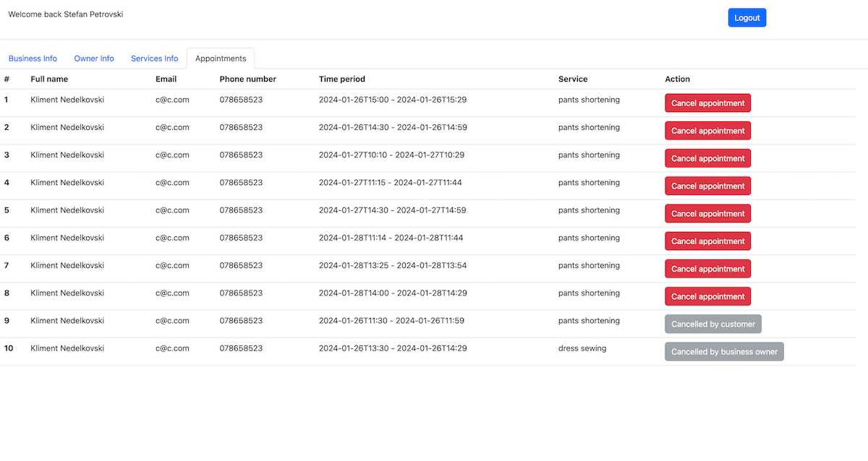
Task: Cancel the 2024-01-27T11:15 appointment
Action: pos(707,186)
